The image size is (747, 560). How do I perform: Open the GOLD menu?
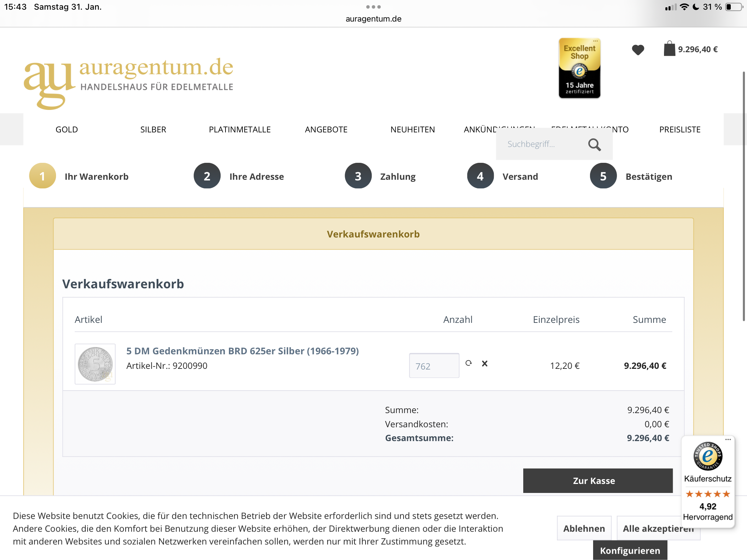pos(67,130)
